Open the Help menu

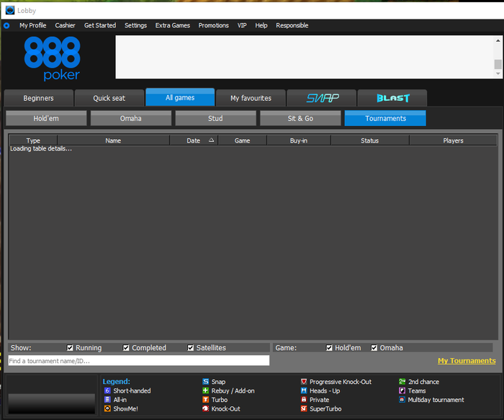click(261, 25)
